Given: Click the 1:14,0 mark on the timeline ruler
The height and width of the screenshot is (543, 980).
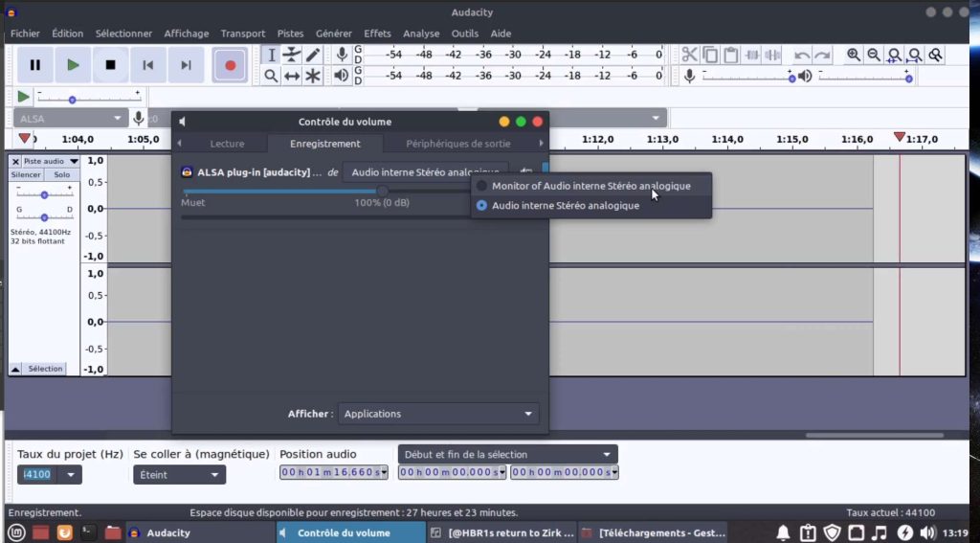Looking at the screenshot, I should [x=727, y=140].
